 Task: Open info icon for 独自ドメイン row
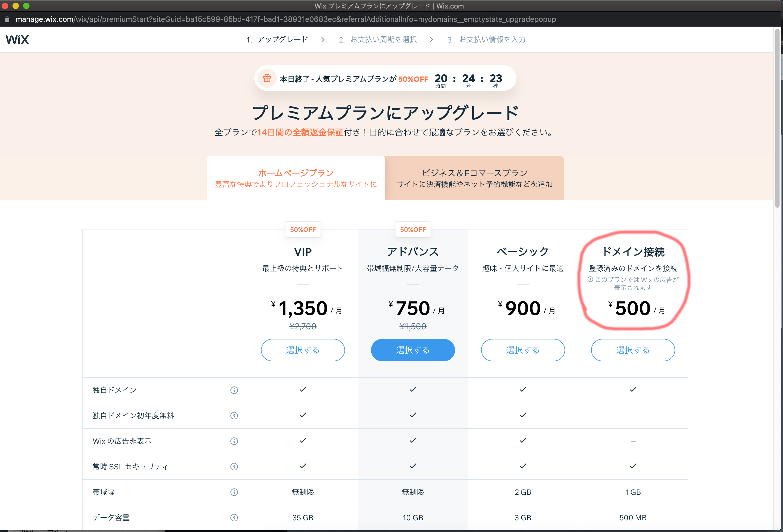click(x=234, y=390)
